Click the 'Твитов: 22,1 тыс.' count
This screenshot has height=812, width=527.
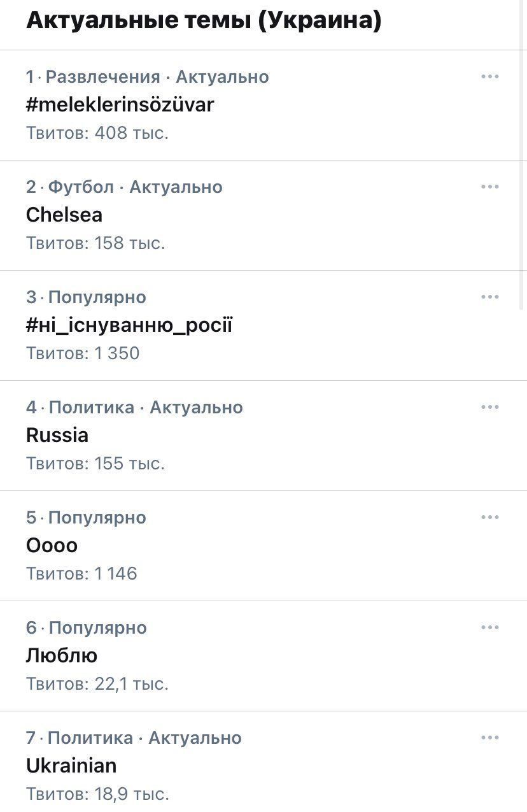[97, 684]
